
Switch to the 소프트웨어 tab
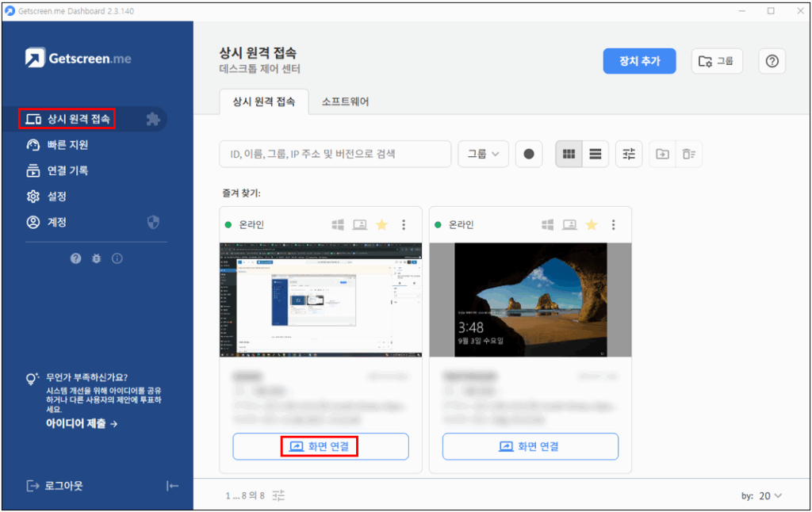pos(345,101)
